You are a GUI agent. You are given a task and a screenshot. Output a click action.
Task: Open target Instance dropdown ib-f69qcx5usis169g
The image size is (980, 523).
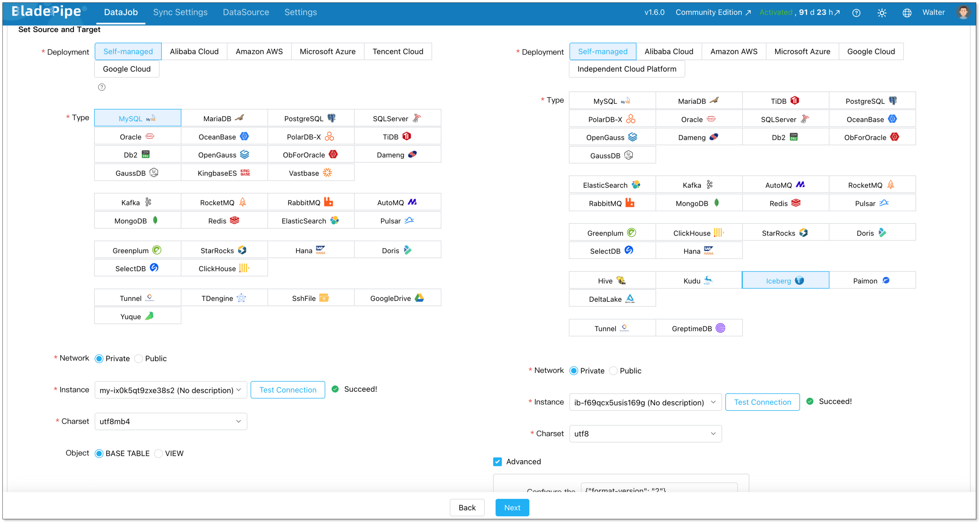645,402
